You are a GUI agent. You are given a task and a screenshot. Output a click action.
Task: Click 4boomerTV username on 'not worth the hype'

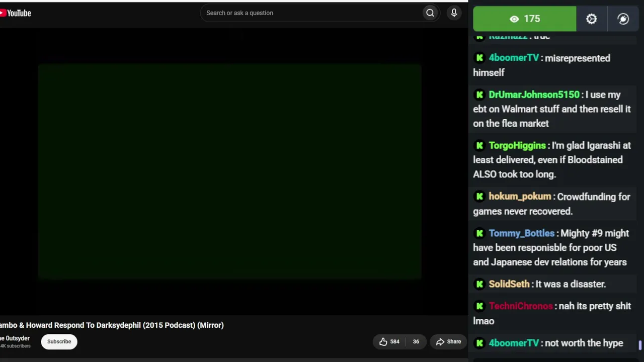point(514,343)
